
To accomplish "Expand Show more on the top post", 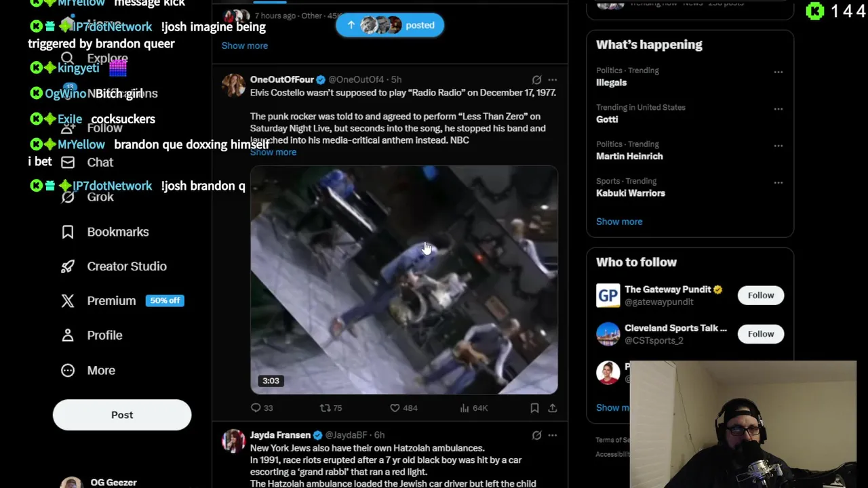I will pyautogui.click(x=245, y=45).
